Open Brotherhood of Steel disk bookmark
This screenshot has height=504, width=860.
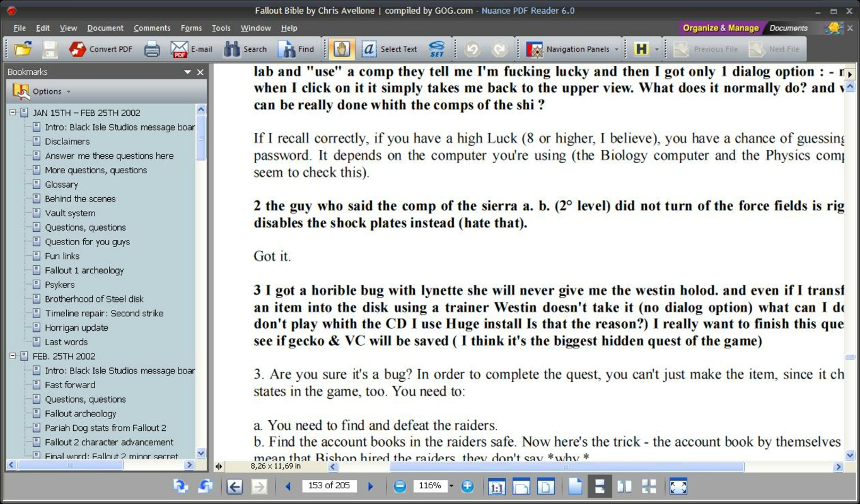[x=94, y=299]
